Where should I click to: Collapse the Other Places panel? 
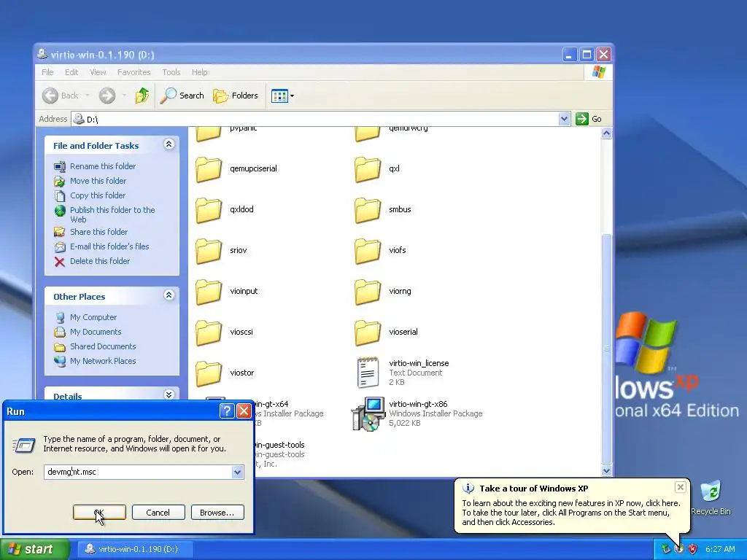click(x=169, y=295)
